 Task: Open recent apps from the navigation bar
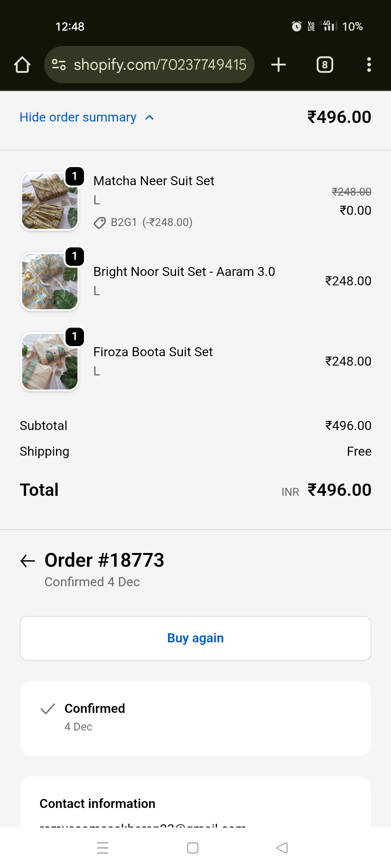tap(103, 848)
